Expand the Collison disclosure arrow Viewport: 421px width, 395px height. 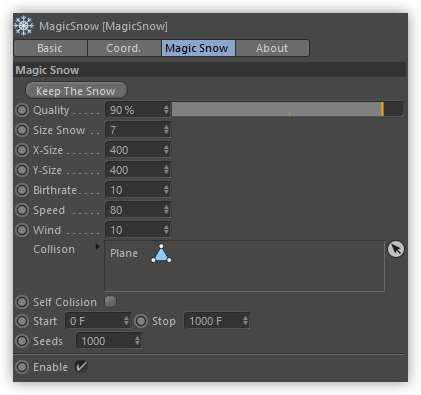[x=97, y=247]
